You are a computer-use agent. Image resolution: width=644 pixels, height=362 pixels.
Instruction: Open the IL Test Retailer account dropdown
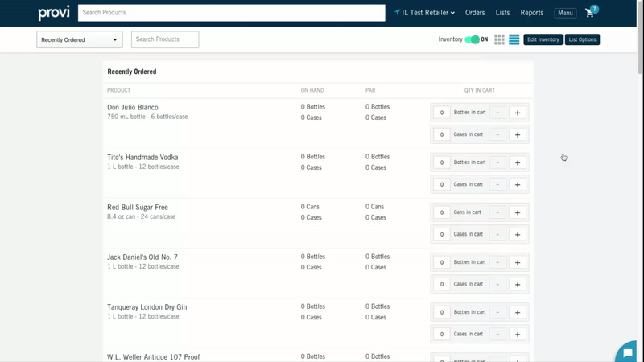tap(424, 13)
